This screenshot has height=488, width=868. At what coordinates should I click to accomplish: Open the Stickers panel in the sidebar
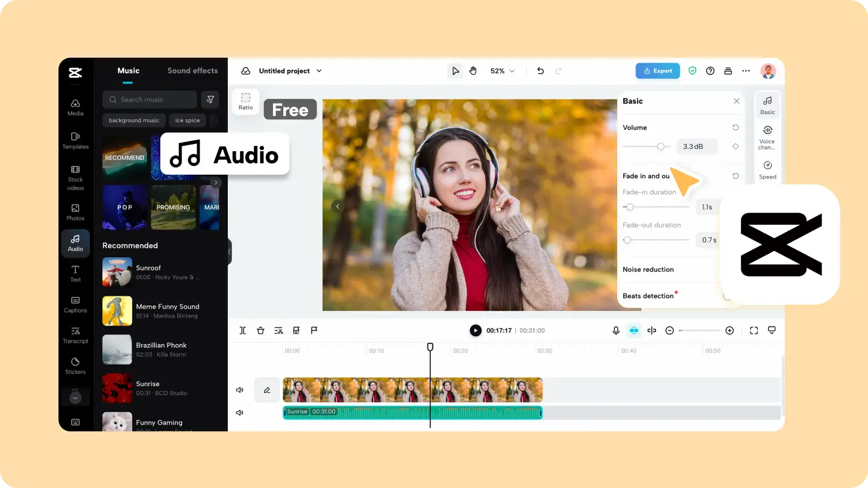(75, 366)
